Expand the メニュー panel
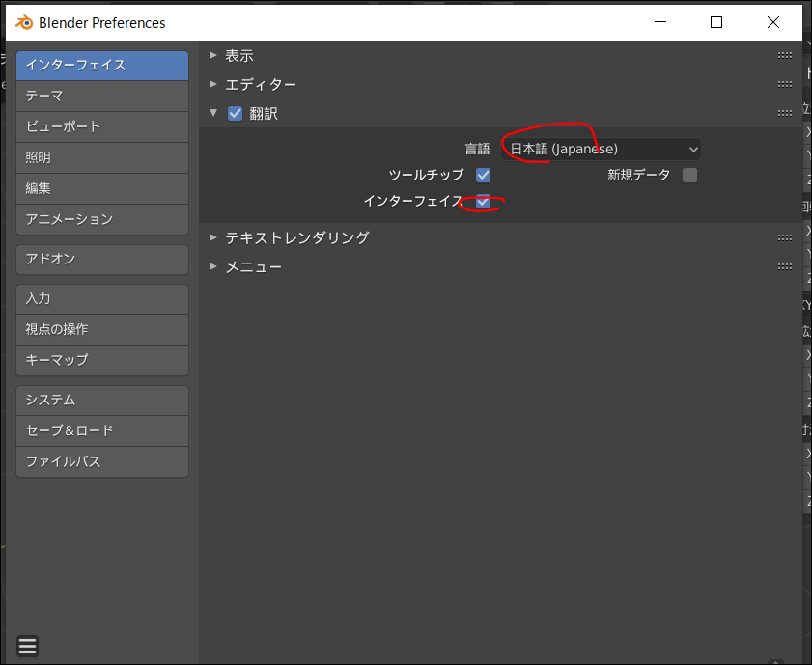812x665 pixels. [x=212, y=266]
